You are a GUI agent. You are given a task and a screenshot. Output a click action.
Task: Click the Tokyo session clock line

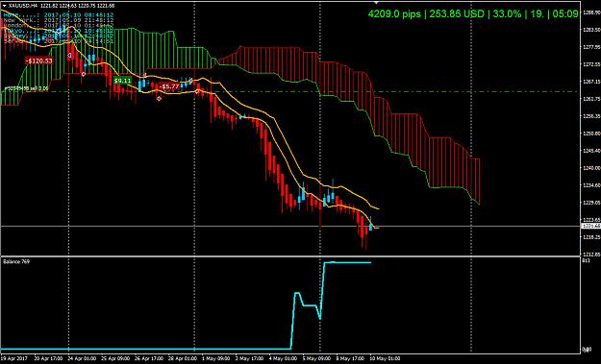[x=59, y=31]
